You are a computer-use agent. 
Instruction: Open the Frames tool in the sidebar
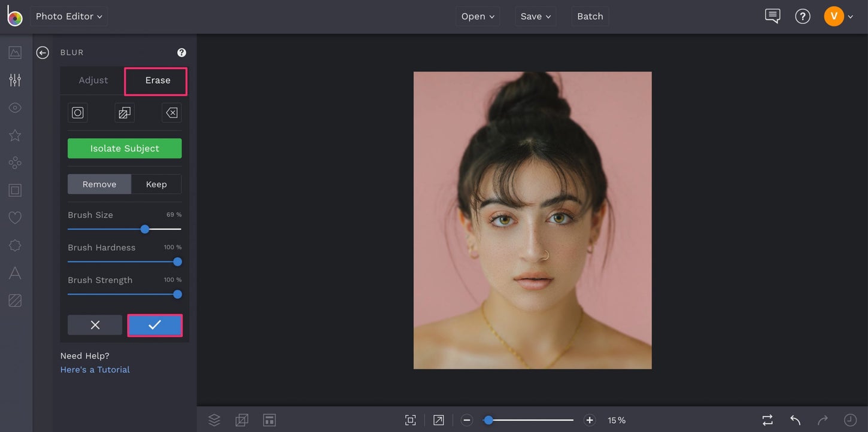(x=15, y=190)
